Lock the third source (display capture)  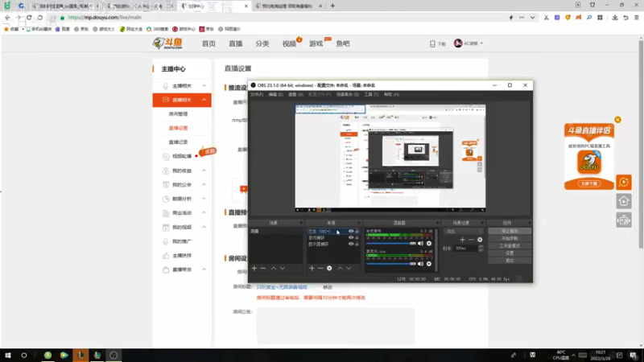point(357,244)
